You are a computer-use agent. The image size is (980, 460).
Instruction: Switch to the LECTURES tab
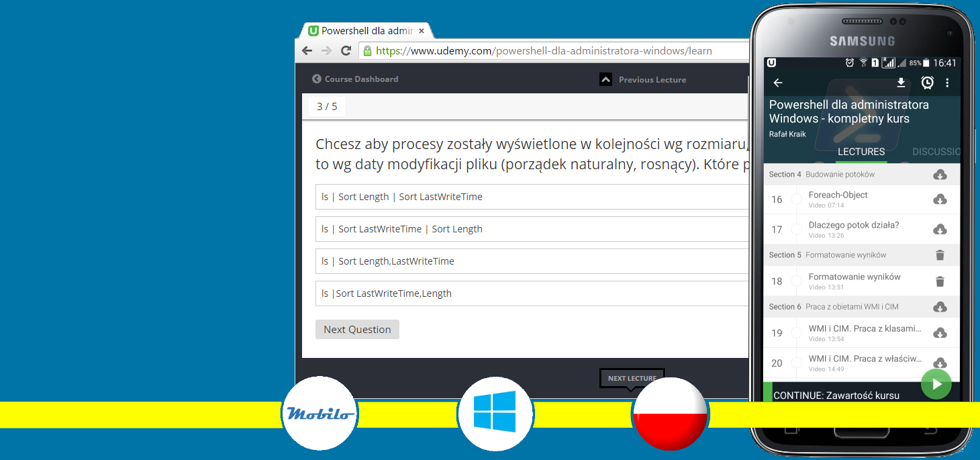point(861,152)
